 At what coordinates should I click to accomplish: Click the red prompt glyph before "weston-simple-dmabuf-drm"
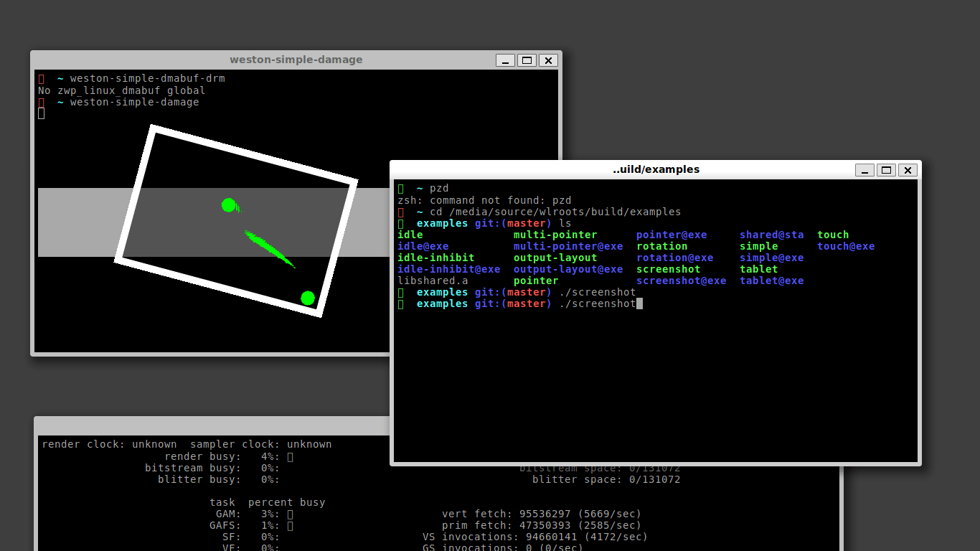coord(41,78)
